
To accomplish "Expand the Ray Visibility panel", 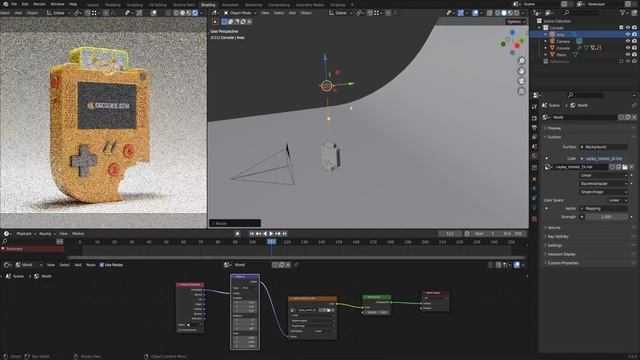I will click(x=589, y=237).
